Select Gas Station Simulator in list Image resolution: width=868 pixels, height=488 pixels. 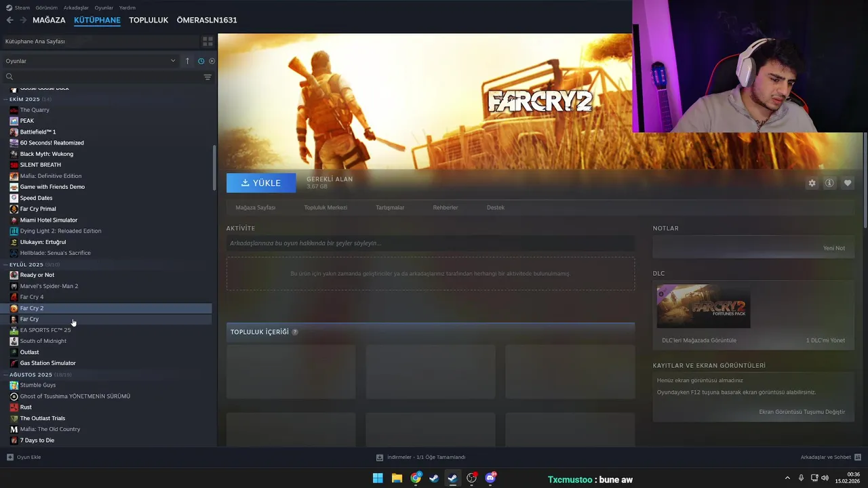pos(48,363)
